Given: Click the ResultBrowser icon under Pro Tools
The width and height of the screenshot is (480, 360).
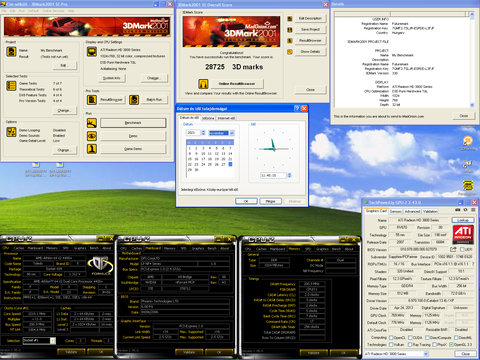Looking at the screenshot, I should coord(92,100).
